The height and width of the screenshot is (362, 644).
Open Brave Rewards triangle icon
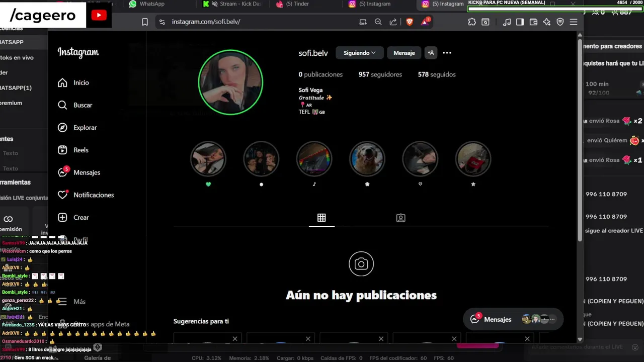click(x=425, y=22)
